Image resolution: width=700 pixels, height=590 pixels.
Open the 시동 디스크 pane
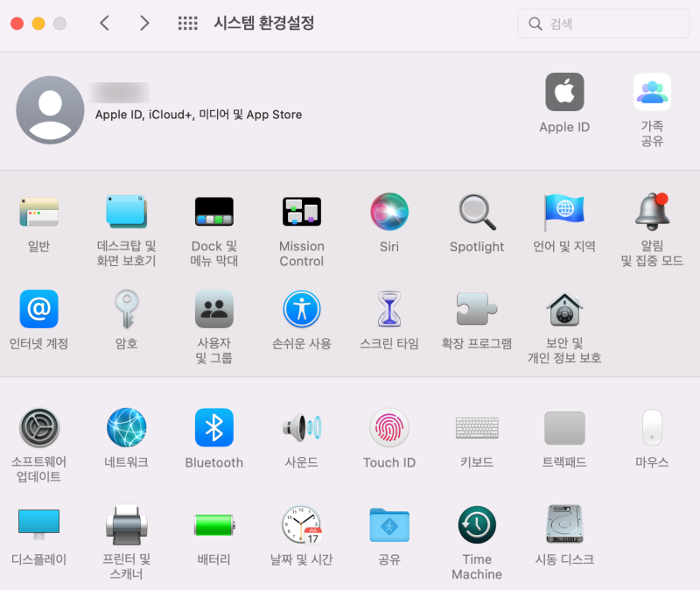[564, 525]
